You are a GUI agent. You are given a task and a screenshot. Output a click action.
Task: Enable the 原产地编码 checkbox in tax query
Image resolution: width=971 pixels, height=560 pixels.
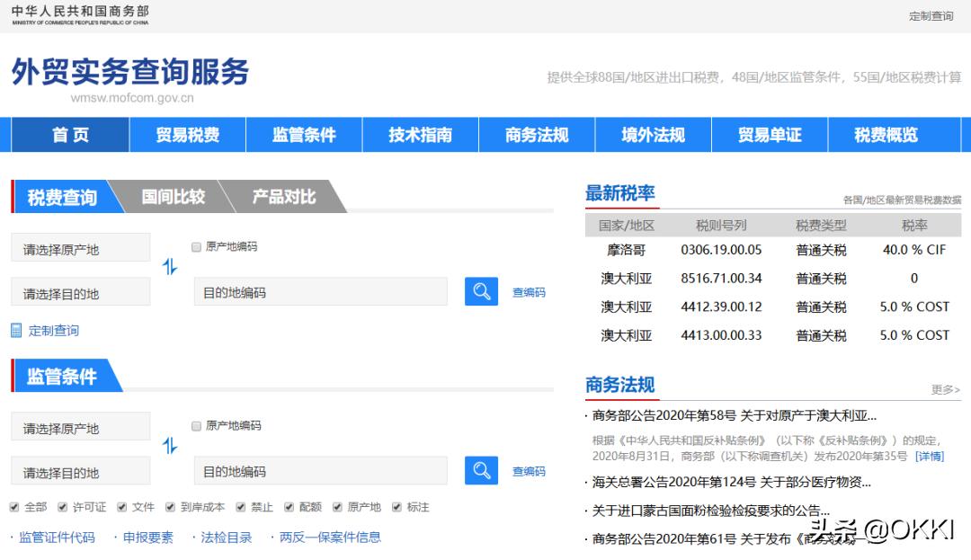coord(195,246)
